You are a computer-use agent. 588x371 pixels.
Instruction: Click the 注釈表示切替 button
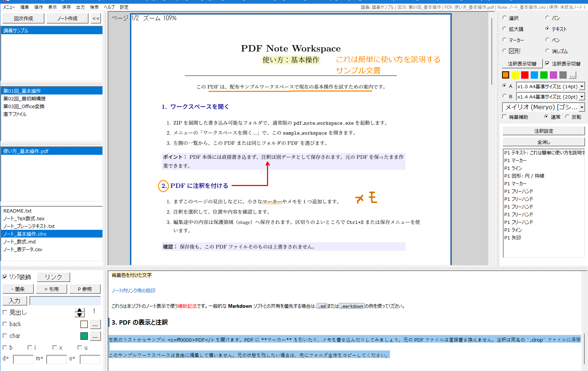(x=522, y=64)
